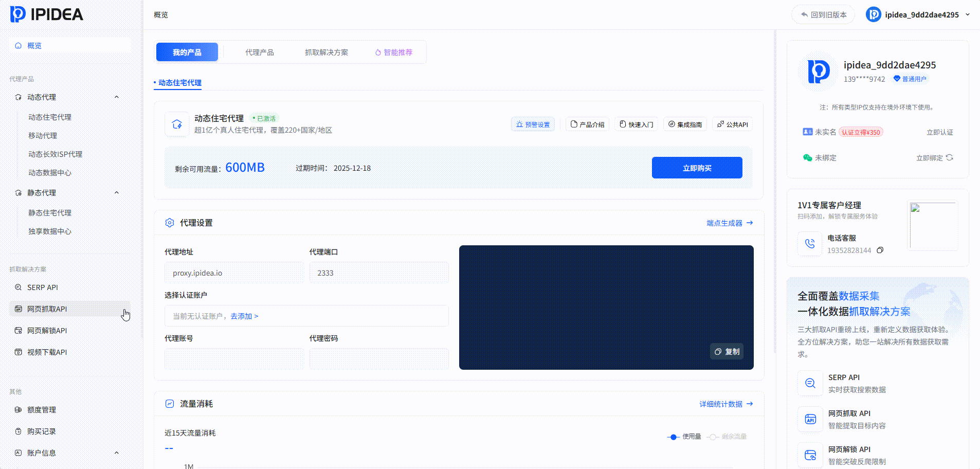Click the empty 代理密码 field
The image size is (980, 469).
pyautogui.click(x=379, y=359)
